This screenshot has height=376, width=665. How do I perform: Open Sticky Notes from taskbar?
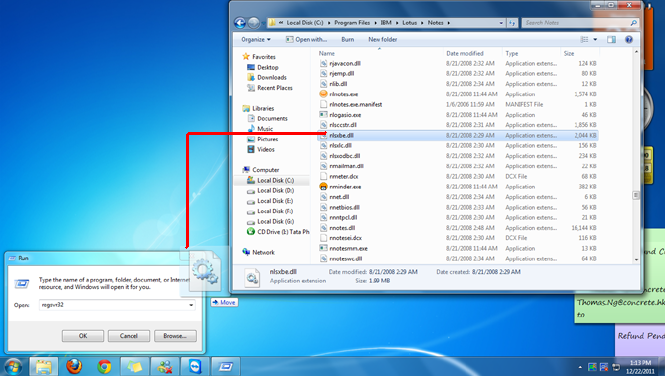(134, 366)
